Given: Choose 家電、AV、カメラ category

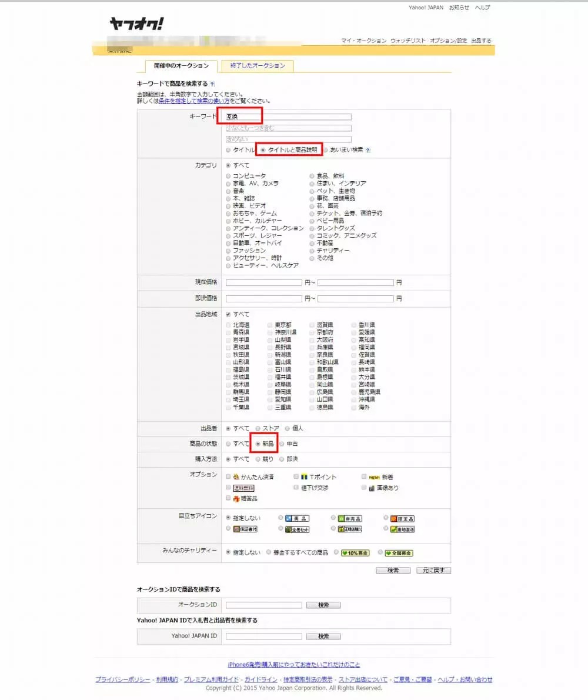Looking at the screenshot, I should (228, 184).
